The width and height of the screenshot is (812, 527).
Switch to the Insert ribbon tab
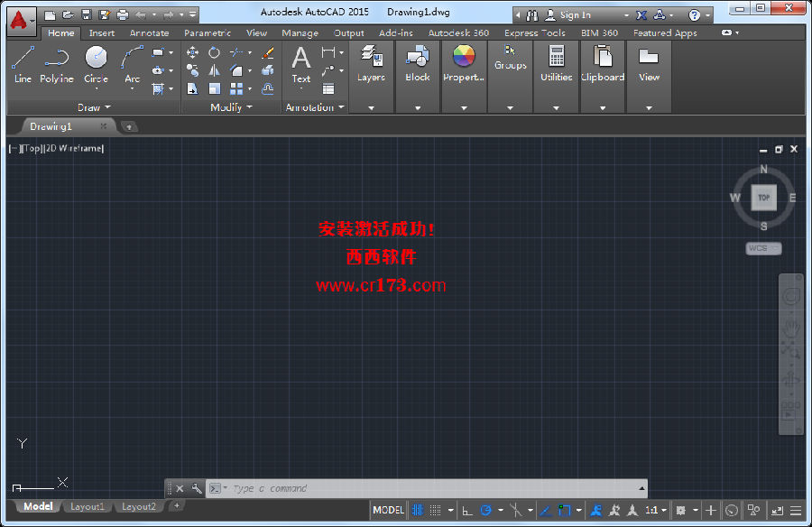[x=101, y=32]
